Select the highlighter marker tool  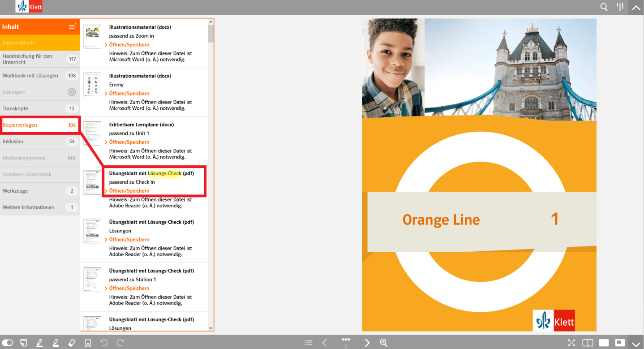[56, 343]
